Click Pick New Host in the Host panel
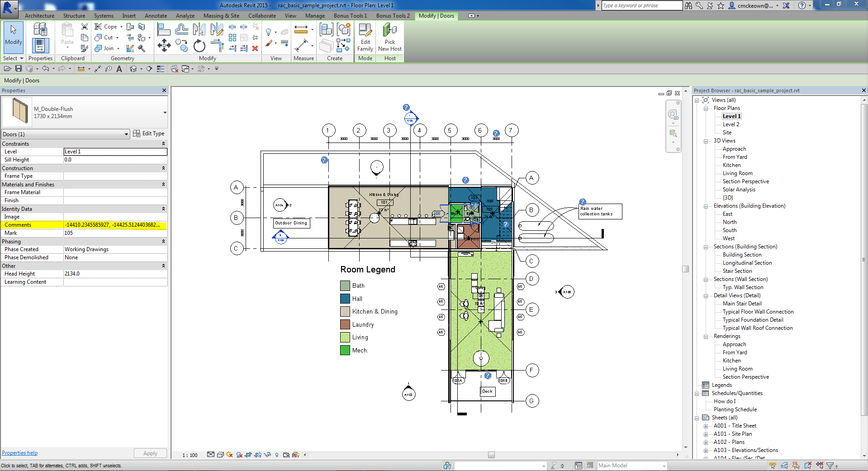The width and height of the screenshot is (868, 471). (389, 38)
